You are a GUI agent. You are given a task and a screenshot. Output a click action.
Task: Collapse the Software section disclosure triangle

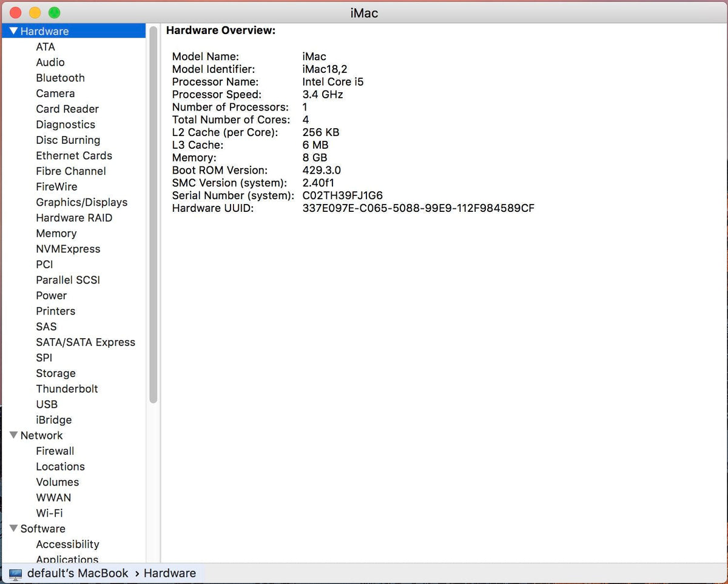pos(13,529)
